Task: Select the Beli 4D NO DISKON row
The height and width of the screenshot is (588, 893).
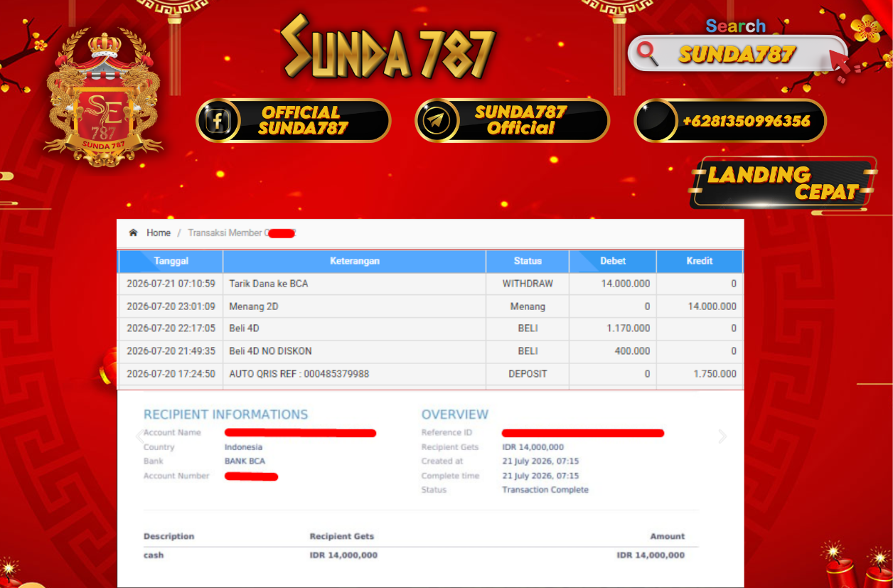Action: 430,351
